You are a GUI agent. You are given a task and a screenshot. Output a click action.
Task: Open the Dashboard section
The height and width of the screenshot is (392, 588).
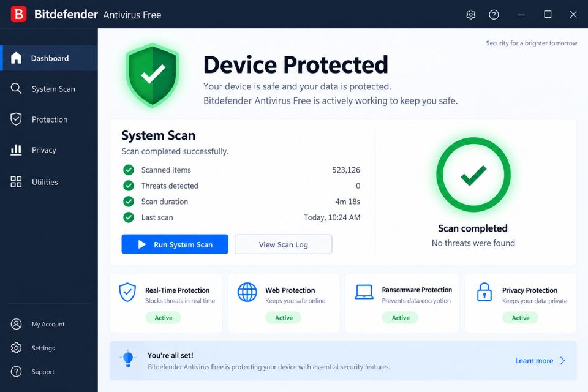[x=50, y=58]
